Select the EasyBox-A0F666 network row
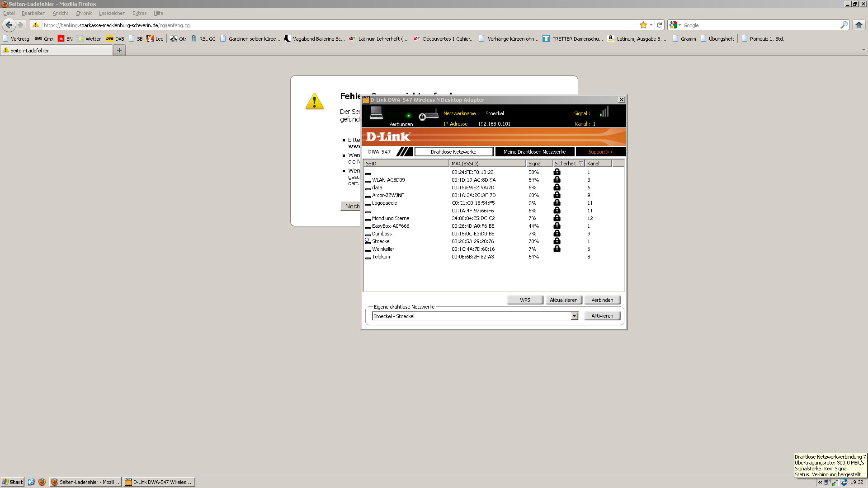Viewport: 868px width, 488px height. 391,226
